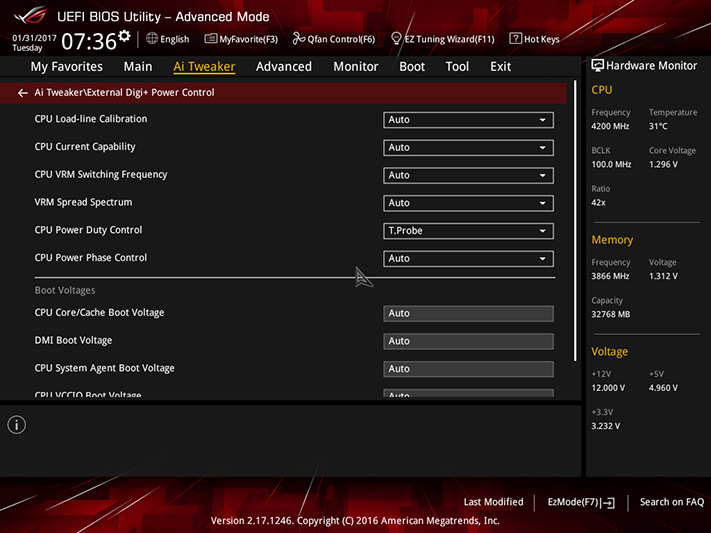Image resolution: width=711 pixels, height=533 pixels.
Task: Click the EzMode exit arrow icon
Action: (x=608, y=503)
